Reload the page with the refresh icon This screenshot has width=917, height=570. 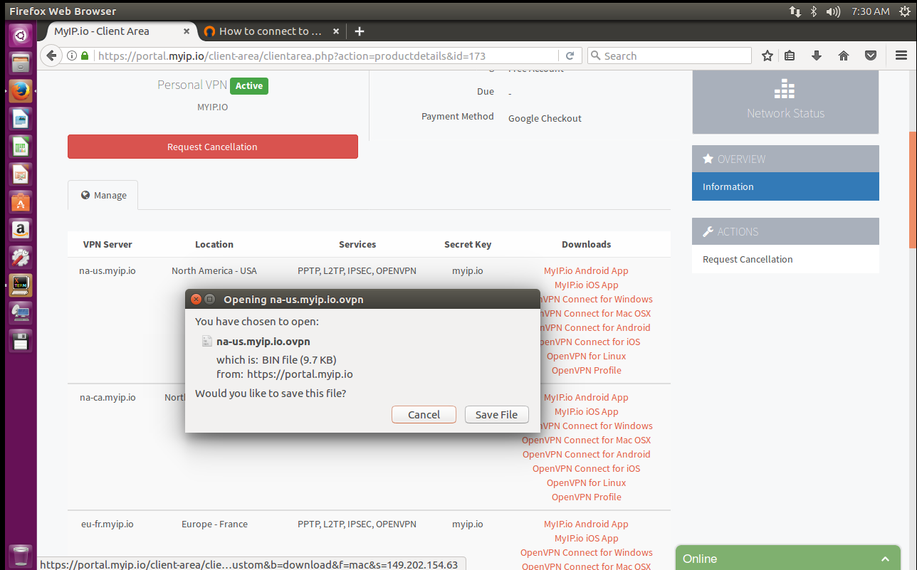pyautogui.click(x=570, y=56)
